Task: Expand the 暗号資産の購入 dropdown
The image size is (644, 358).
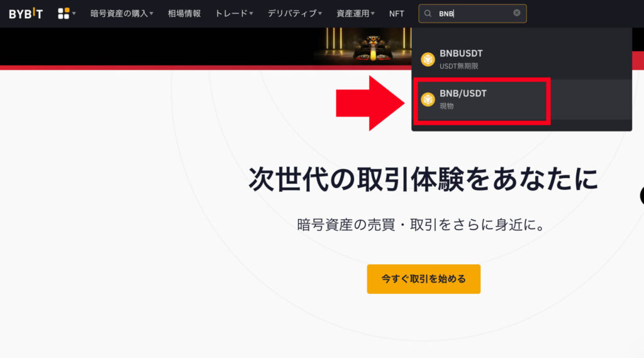Action: coord(122,14)
